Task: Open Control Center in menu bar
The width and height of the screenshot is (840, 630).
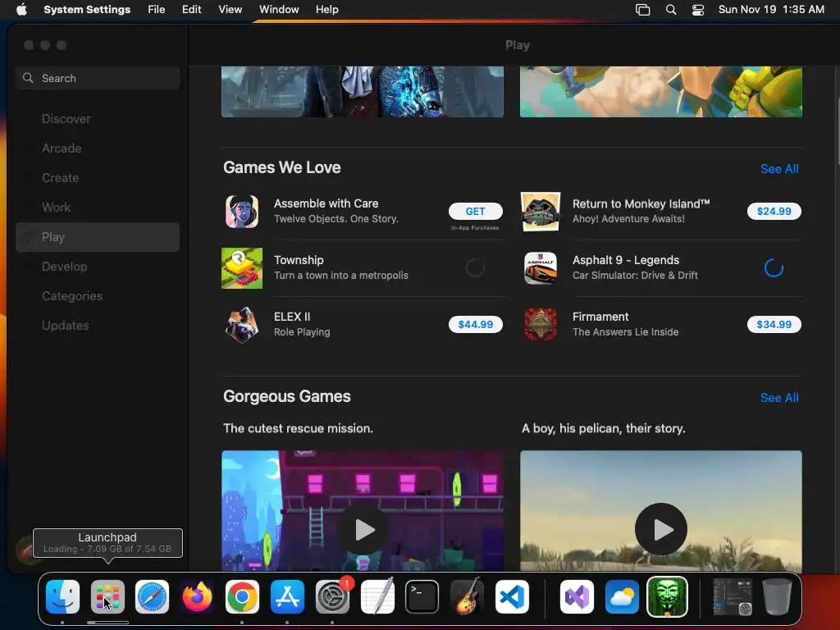Action: (x=698, y=10)
